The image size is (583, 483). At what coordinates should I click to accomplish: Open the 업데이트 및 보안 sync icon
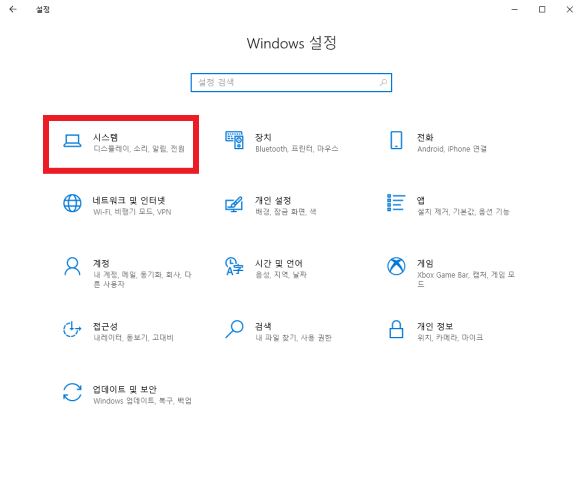click(72, 392)
